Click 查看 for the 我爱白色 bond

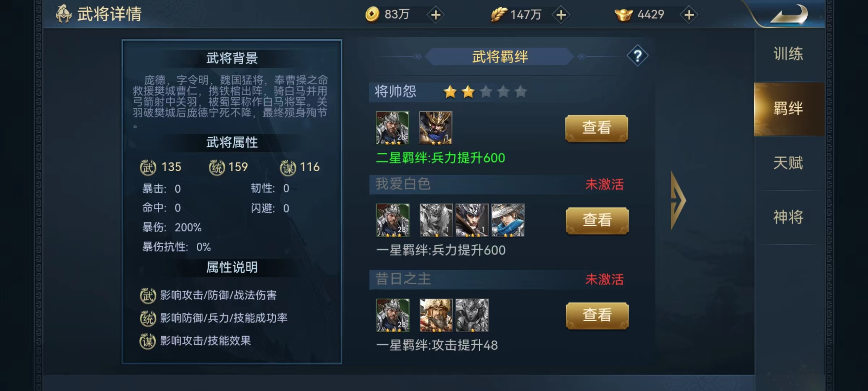pos(597,220)
